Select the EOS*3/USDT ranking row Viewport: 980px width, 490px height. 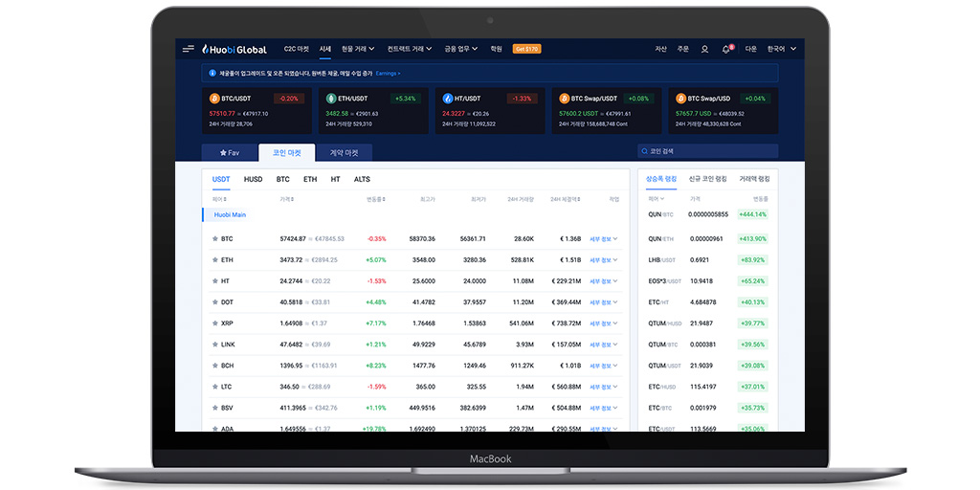pos(708,281)
